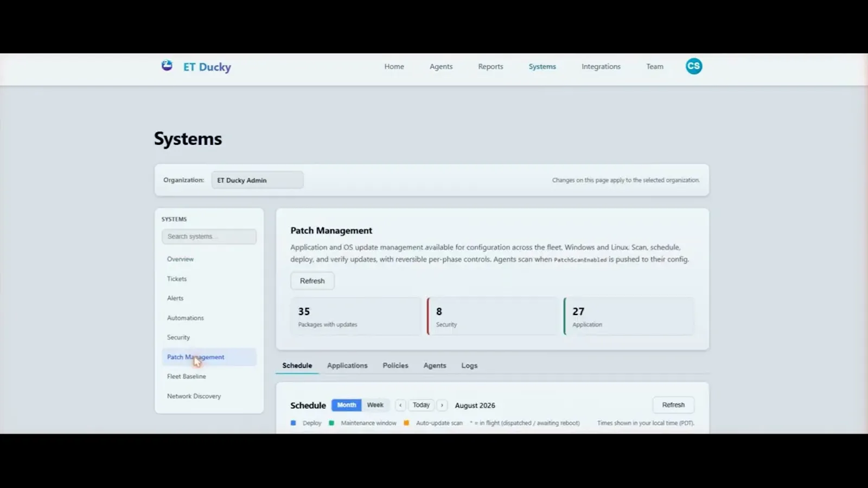Viewport: 868px width, 488px height.
Task: Click the blue Deploy legend swatch
Action: 293,423
